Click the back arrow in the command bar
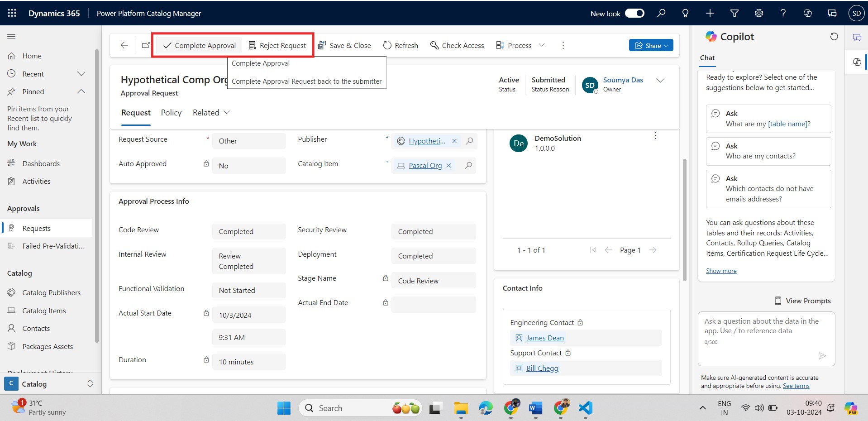The image size is (868, 421). [124, 45]
